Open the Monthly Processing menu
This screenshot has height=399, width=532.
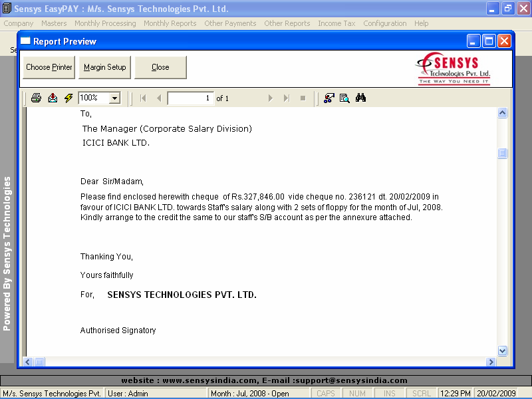coord(105,23)
